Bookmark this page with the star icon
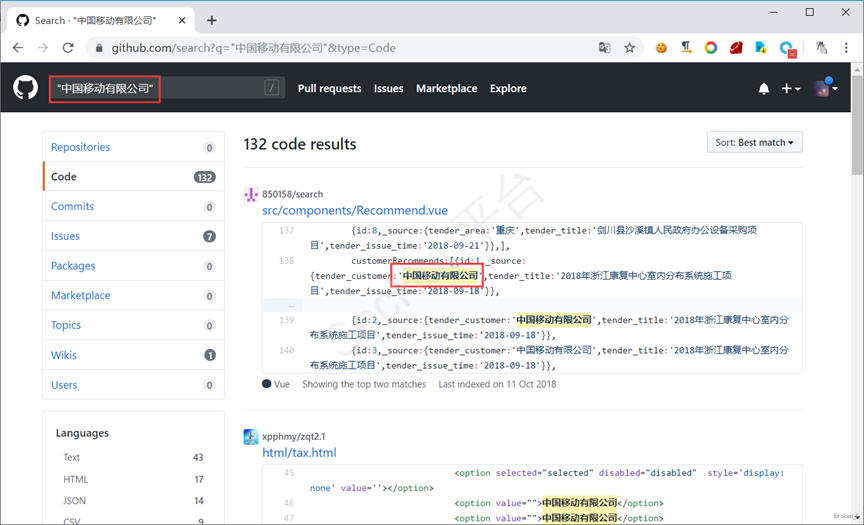The image size is (864, 525). (x=630, y=48)
